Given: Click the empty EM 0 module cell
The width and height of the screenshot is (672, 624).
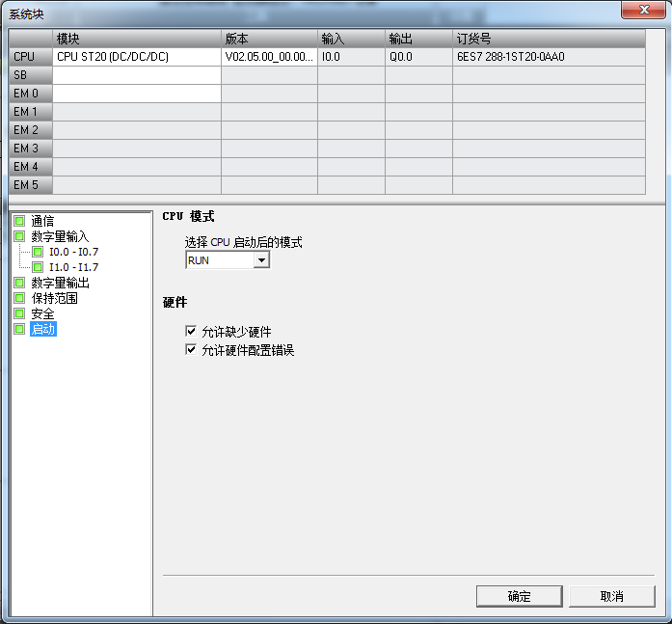Looking at the screenshot, I should click(136, 94).
